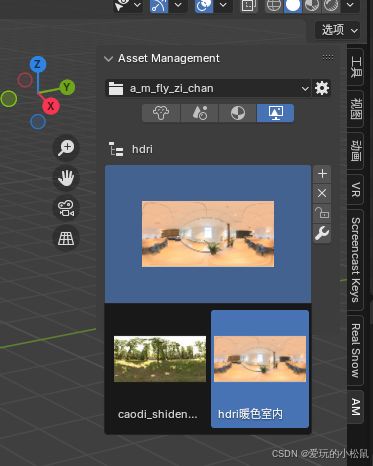Open Asset Management gear settings
The height and width of the screenshot is (466, 373).
[x=322, y=89]
